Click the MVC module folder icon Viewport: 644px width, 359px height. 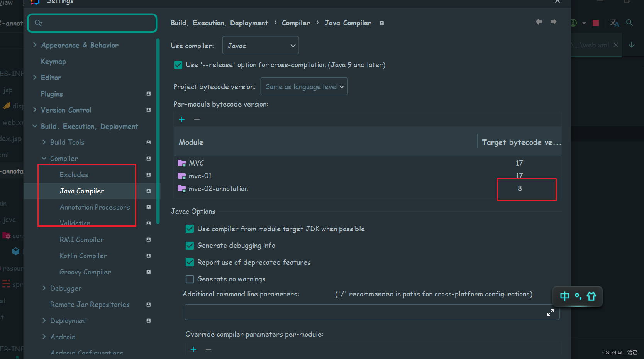tap(182, 163)
